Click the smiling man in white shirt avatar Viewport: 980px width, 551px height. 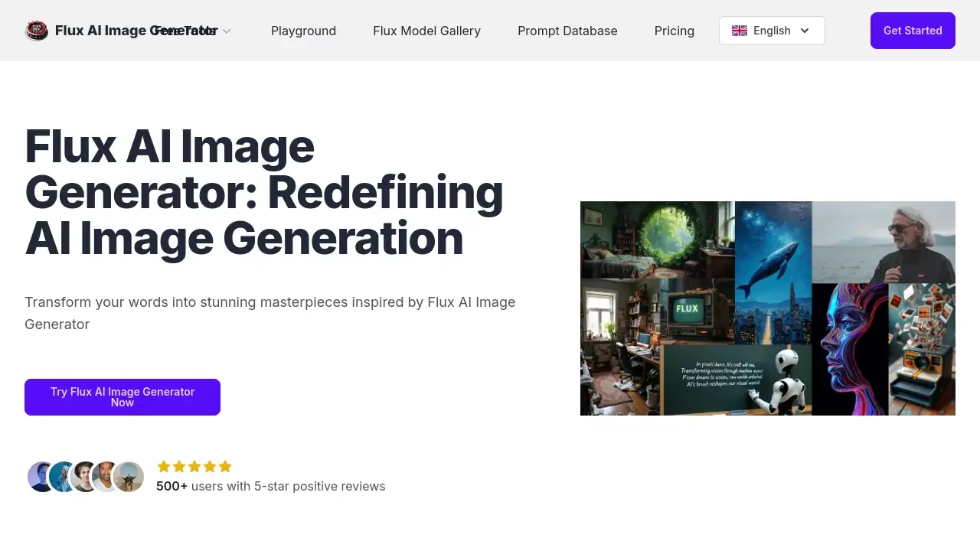click(106, 477)
